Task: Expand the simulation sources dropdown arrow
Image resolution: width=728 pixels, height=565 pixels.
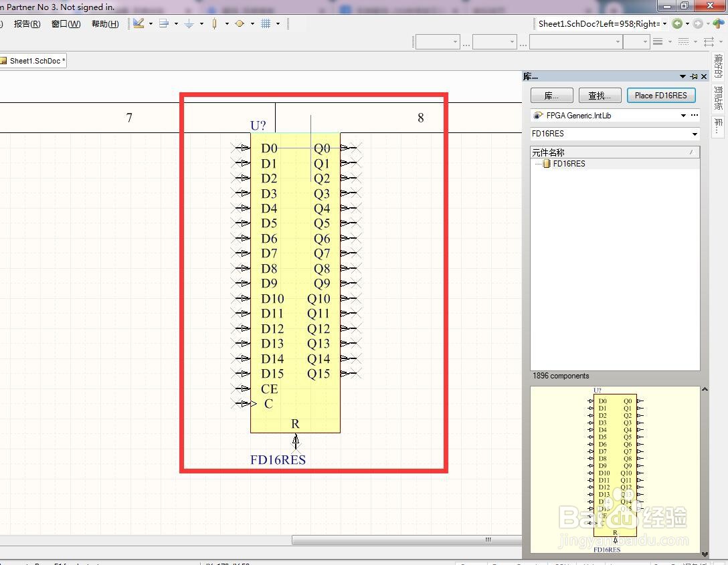Action: click(252, 23)
